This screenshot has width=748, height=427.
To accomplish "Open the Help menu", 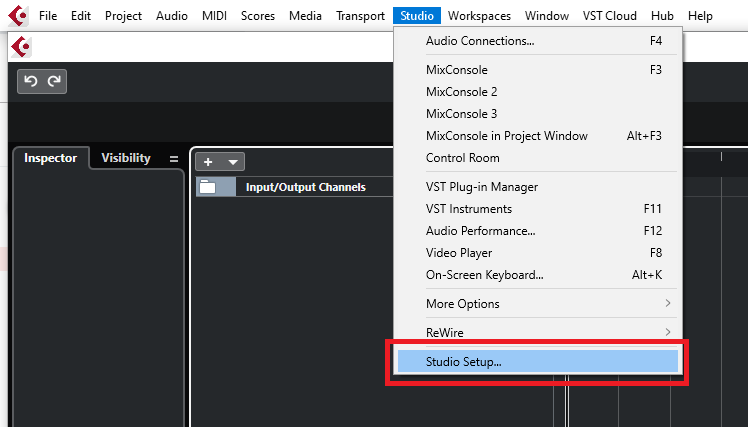I will (700, 16).
